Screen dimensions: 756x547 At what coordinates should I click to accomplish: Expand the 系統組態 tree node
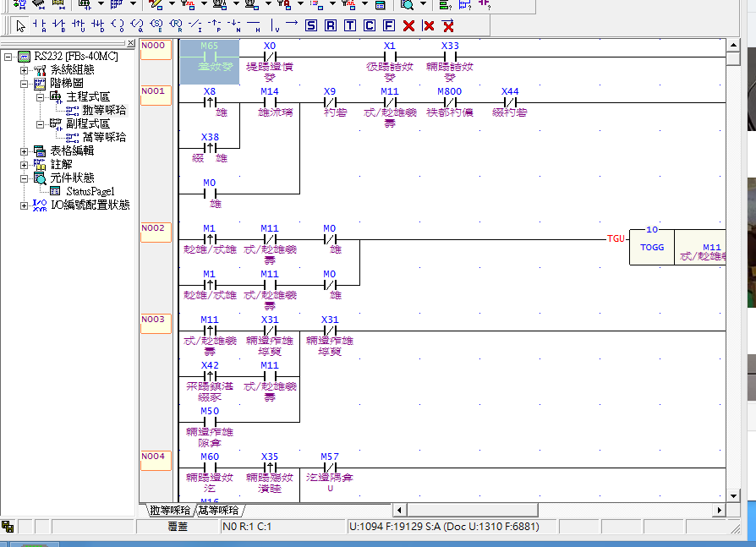click(24, 70)
